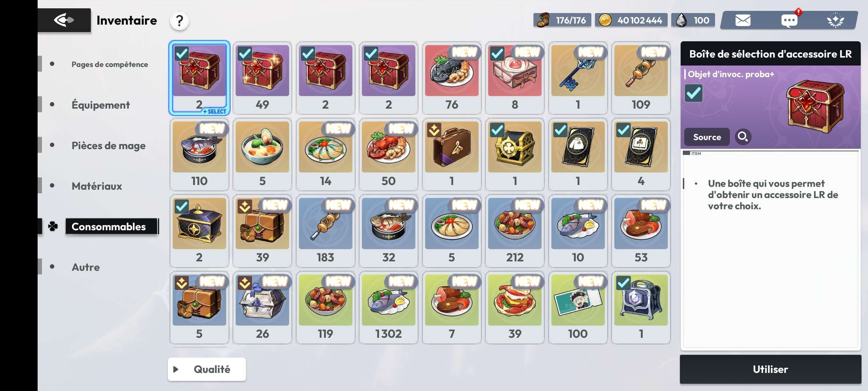Toggle checkbox on the sparkling chest with 49
Image resolution: width=868 pixels, height=391 pixels.
245,54
